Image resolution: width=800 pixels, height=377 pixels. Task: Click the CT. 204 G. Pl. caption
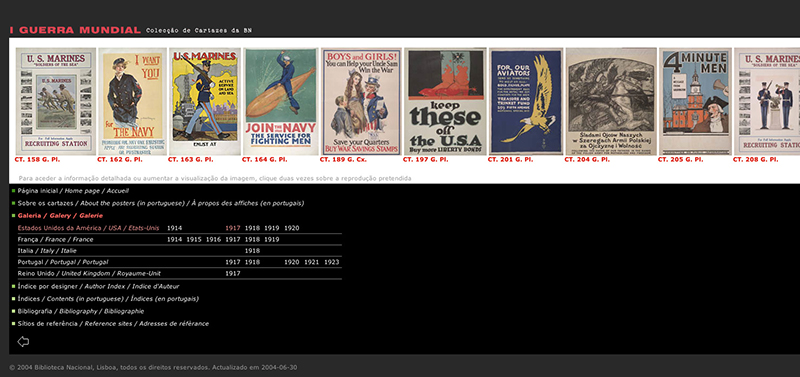[587, 160]
